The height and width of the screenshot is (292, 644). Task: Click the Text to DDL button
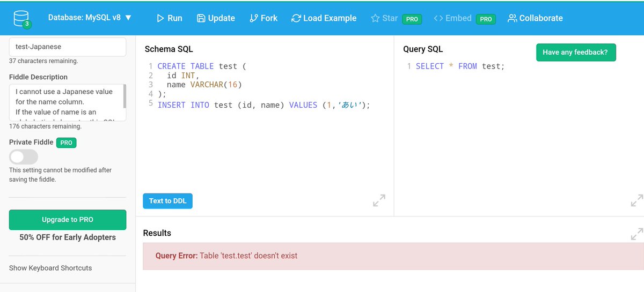coord(167,201)
